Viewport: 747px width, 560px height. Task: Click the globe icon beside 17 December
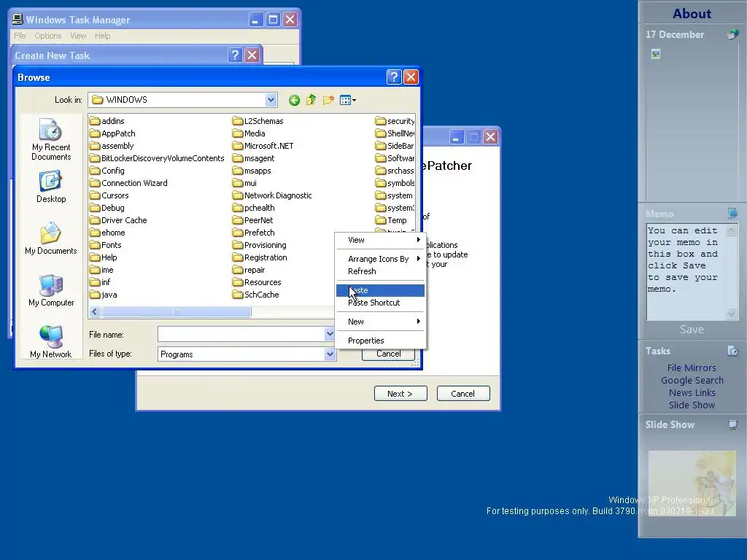pyautogui.click(x=732, y=34)
